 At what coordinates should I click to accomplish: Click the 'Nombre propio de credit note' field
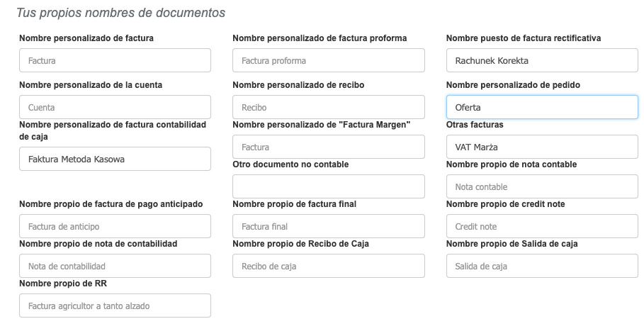pyautogui.click(x=542, y=226)
